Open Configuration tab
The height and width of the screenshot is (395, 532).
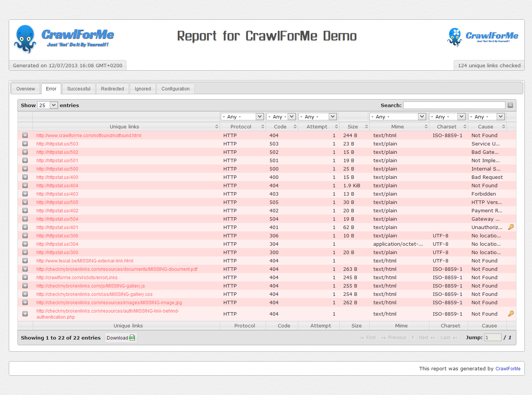176,89
